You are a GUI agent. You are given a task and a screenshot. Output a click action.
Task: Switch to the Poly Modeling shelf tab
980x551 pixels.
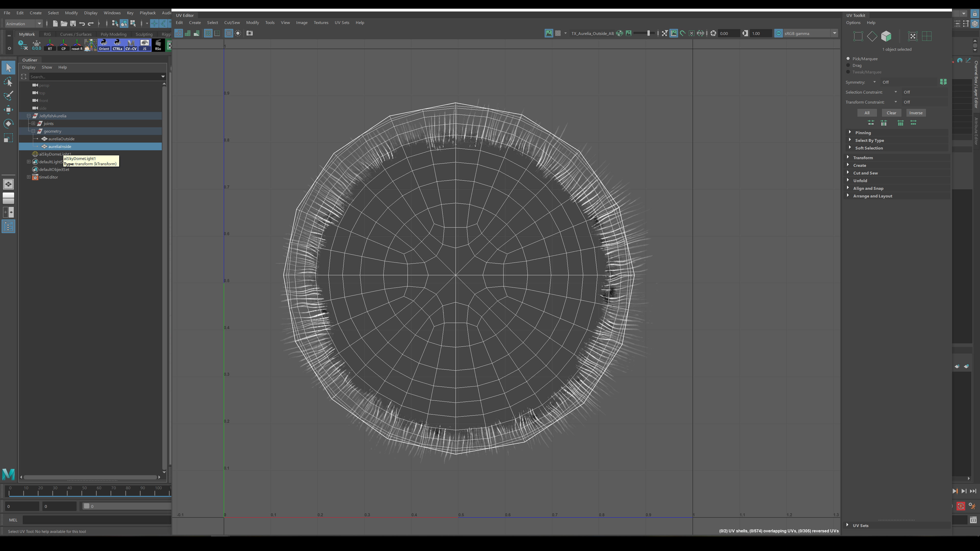pos(113,34)
